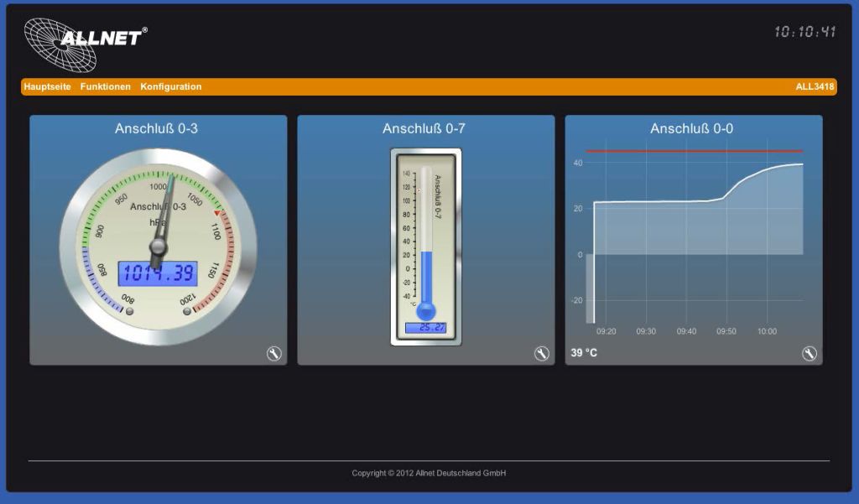Open the Funktionen menu
Image resolution: width=859 pixels, height=504 pixels.
[x=106, y=86]
